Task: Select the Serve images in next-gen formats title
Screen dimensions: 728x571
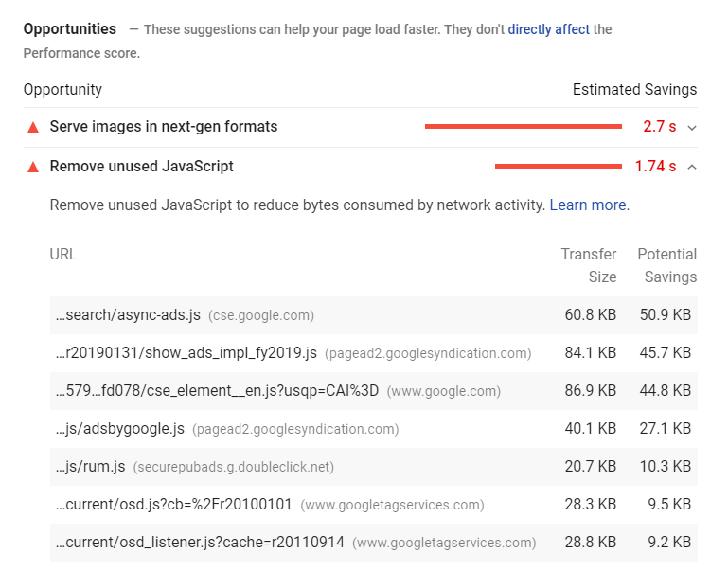Action: coord(164,127)
